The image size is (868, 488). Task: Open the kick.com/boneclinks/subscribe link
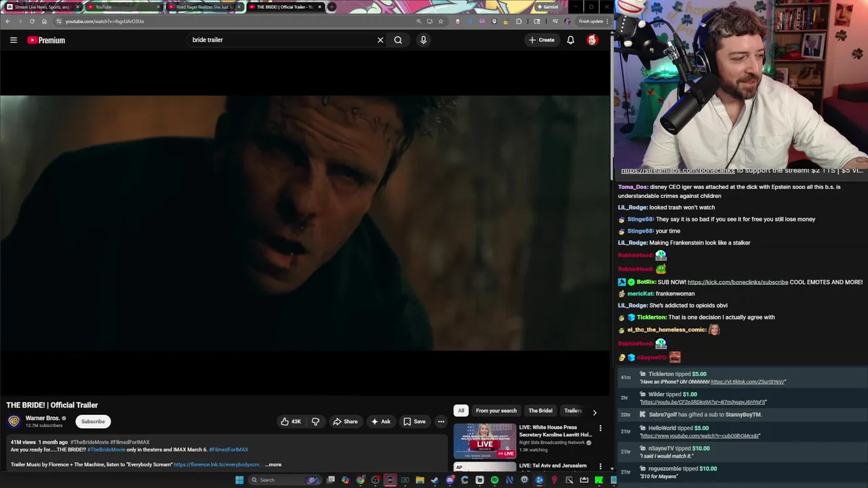click(738, 282)
